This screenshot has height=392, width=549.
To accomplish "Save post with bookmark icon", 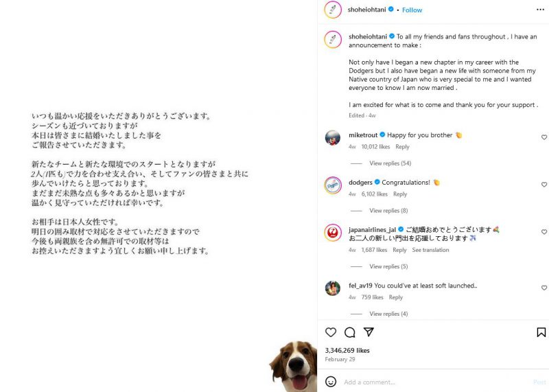I will (x=541, y=332).
